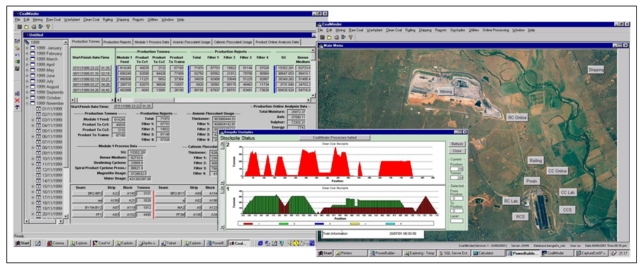Click the Start button on the left taskbar
Viewport: 644px width, 271px height.
pos(22,243)
